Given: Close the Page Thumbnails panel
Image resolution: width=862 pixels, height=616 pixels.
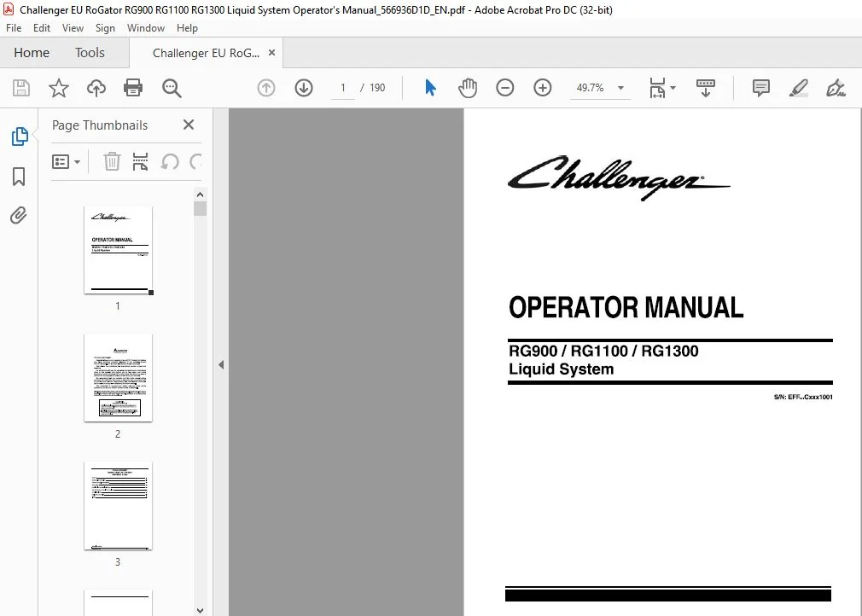Looking at the screenshot, I should click(x=189, y=125).
